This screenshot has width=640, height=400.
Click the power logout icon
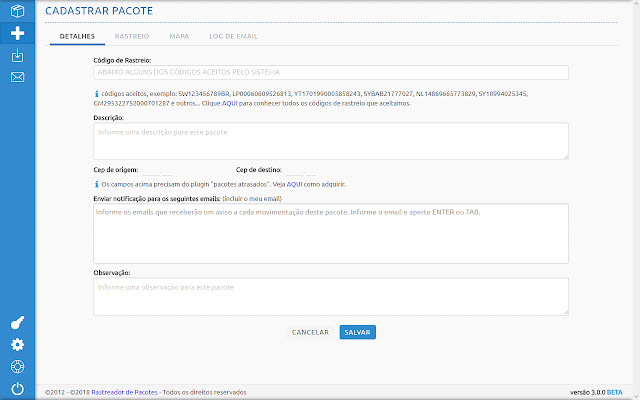[x=17, y=388]
